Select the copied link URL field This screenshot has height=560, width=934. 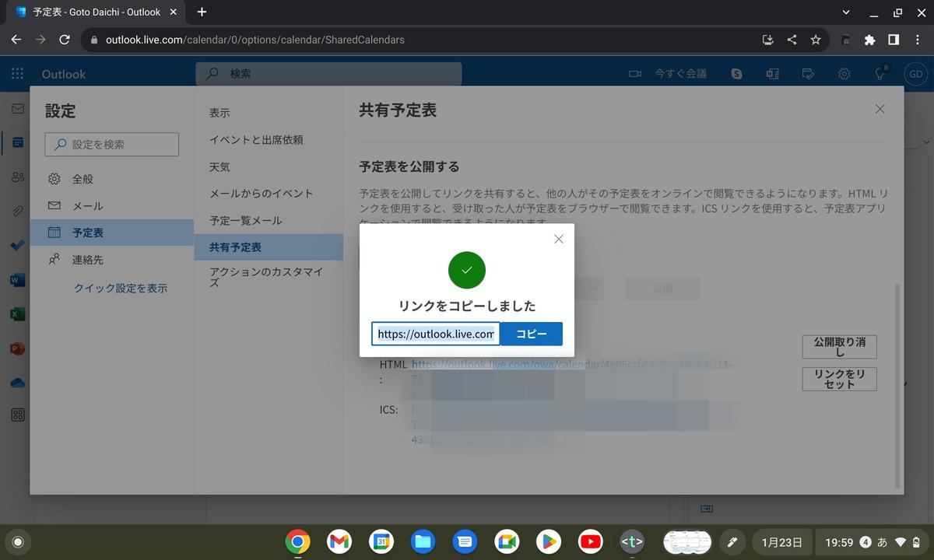[x=436, y=334]
